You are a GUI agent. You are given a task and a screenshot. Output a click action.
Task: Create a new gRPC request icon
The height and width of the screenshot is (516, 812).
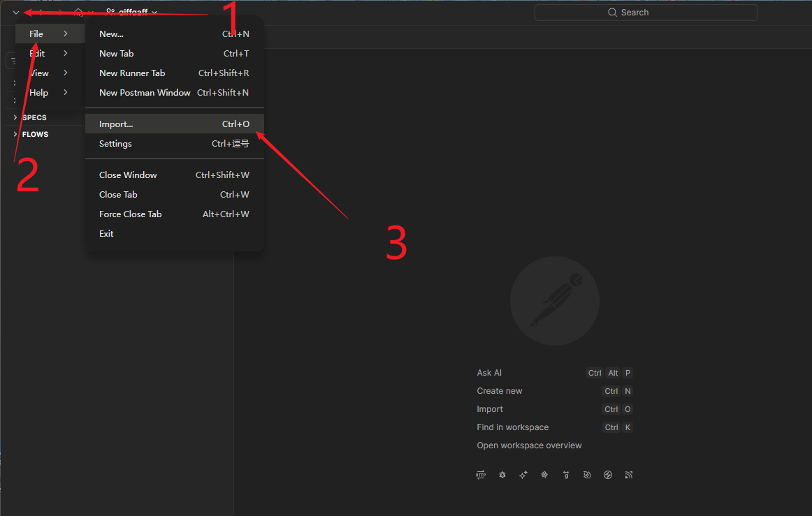[565, 475]
